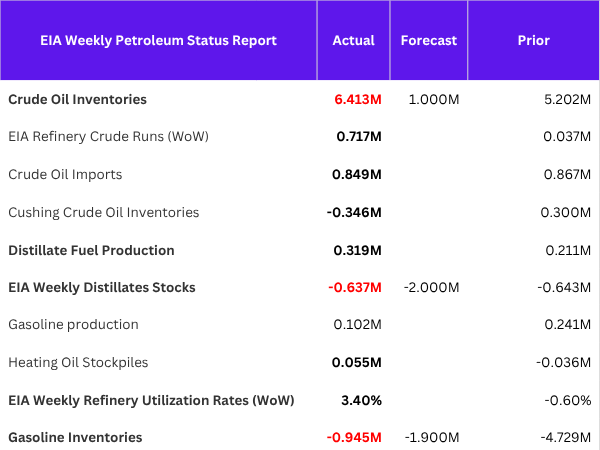Click the actual value 0.717M
600x450 pixels.
click(359, 137)
